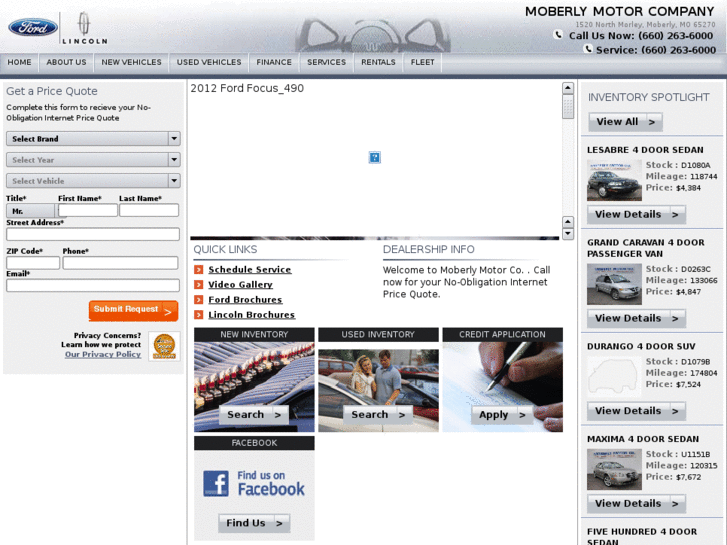Open the Schedule Service link

(249, 269)
